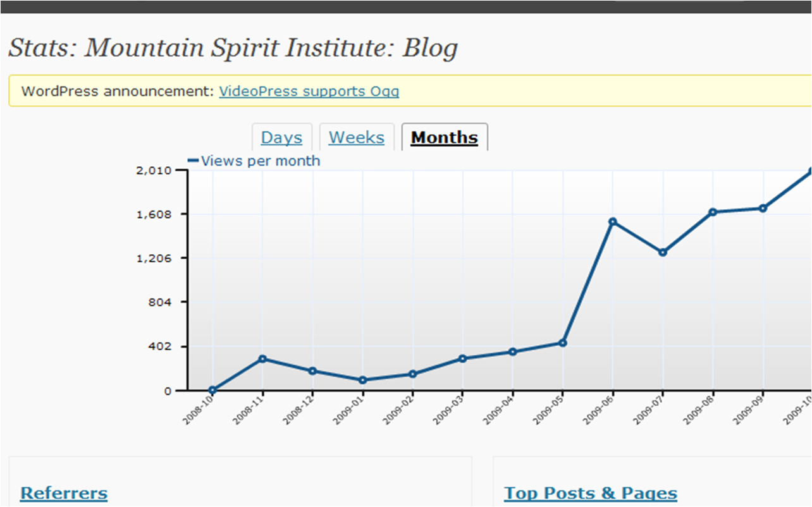Select the 2008-11 data point on chart
The image size is (812, 507).
pos(262,359)
